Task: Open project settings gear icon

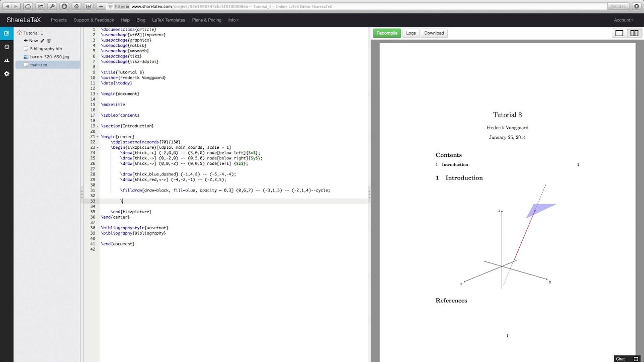Action: [7, 73]
